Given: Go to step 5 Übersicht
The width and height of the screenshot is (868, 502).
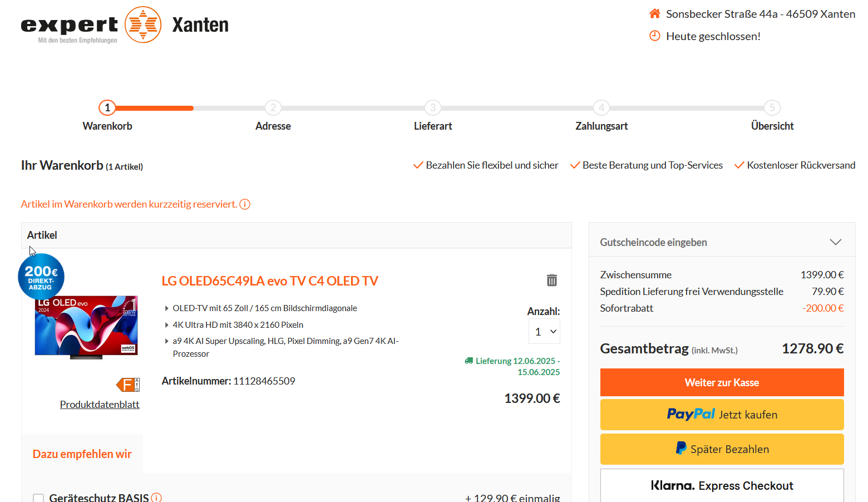Looking at the screenshot, I should (x=772, y=107).
